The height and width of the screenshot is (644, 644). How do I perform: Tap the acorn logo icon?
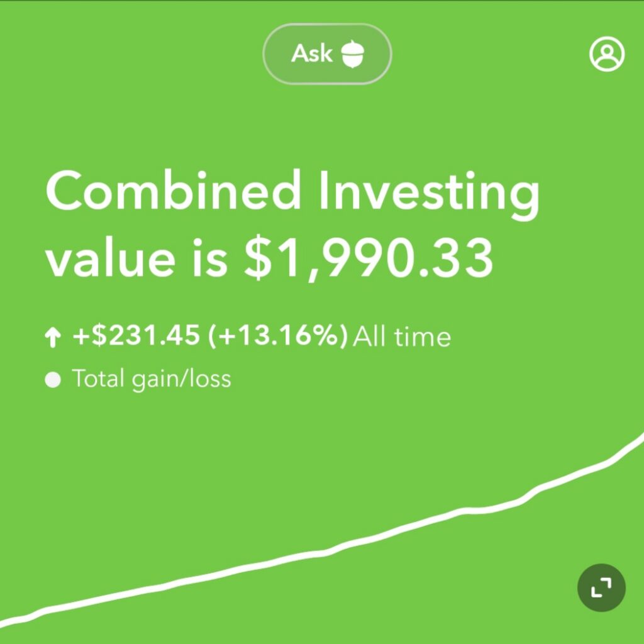[x=353, y=54]
